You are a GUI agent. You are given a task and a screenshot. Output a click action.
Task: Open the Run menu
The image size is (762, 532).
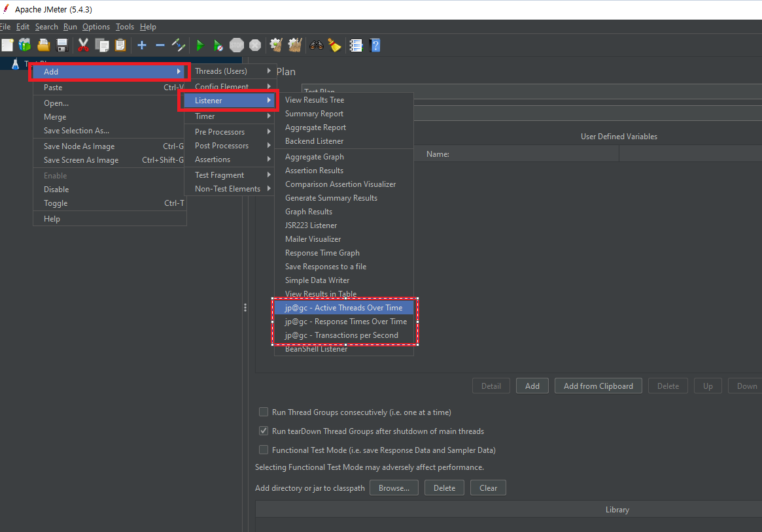(x=70, y=27)
